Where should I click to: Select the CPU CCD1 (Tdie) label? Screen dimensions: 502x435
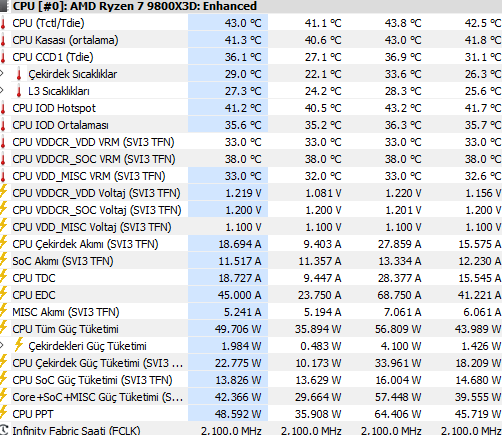click(53, 57)
